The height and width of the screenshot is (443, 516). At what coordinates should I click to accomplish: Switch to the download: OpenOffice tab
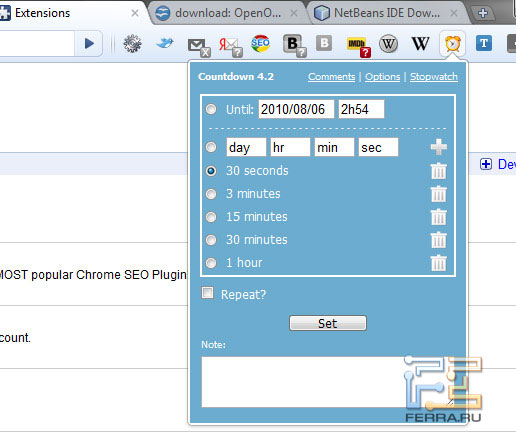[x=227, y=13]
